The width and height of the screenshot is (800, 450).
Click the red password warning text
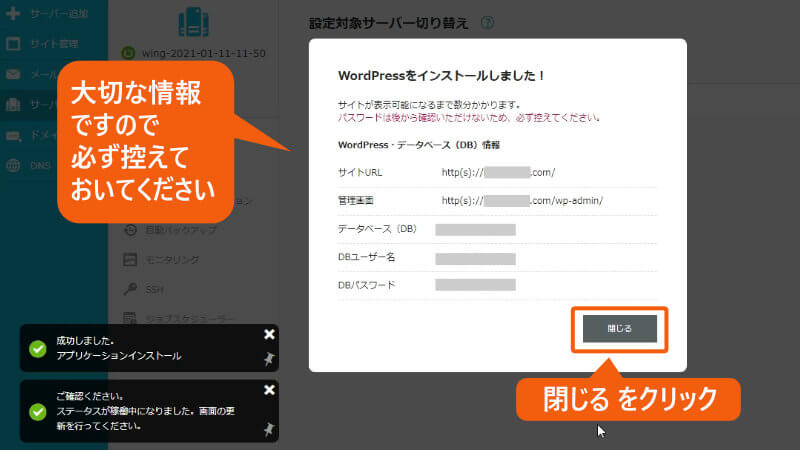[x=469, y=118]
